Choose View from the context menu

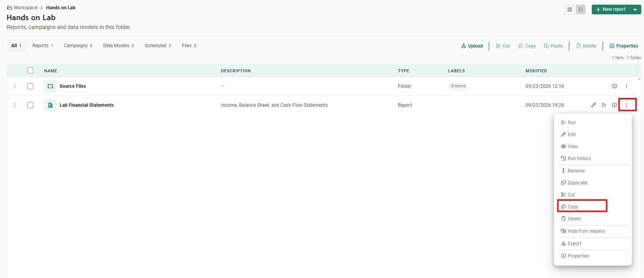(x=593, y=147)
